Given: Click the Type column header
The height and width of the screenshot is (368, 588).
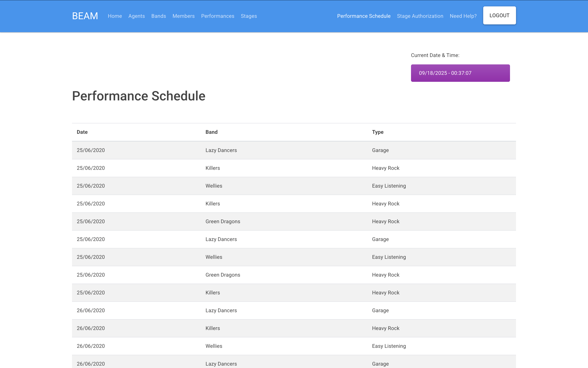Looking at the screenshot, I should (x=377, y=132).
